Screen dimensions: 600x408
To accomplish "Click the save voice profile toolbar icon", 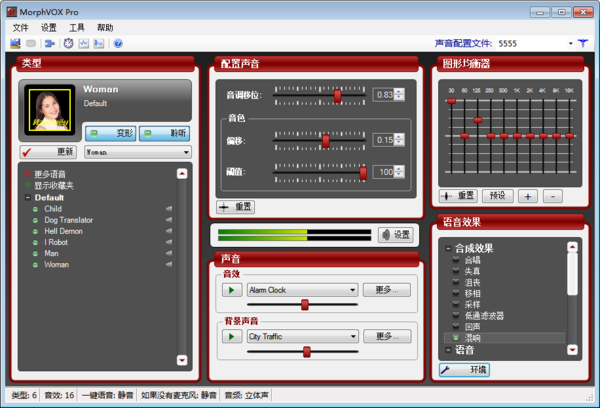I will coord(15,44).
